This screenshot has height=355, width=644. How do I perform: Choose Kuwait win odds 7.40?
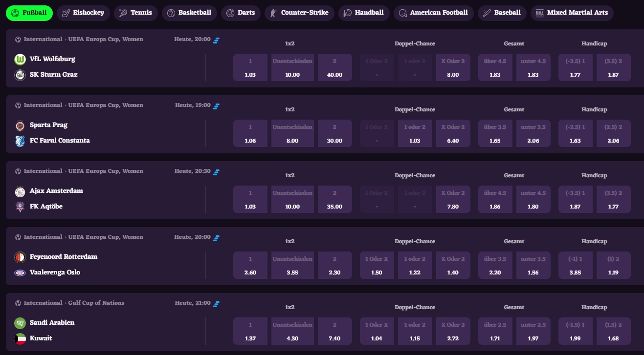click(x=335, y=331)
